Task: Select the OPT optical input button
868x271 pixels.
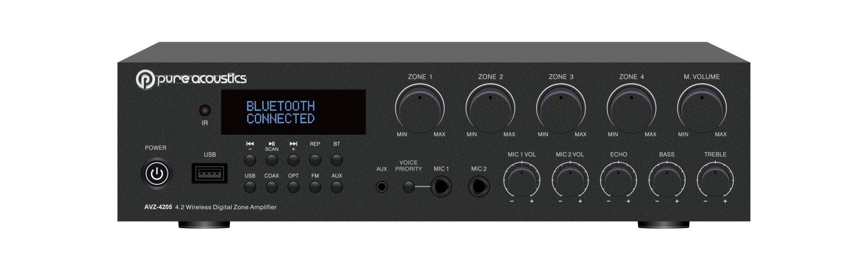Action: click(x=293, y=187)
